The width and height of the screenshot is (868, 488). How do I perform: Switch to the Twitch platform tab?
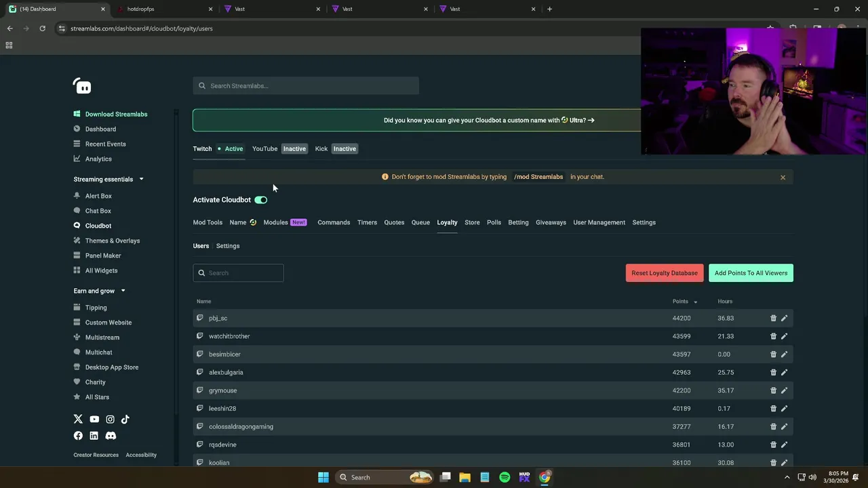(202, 148)
